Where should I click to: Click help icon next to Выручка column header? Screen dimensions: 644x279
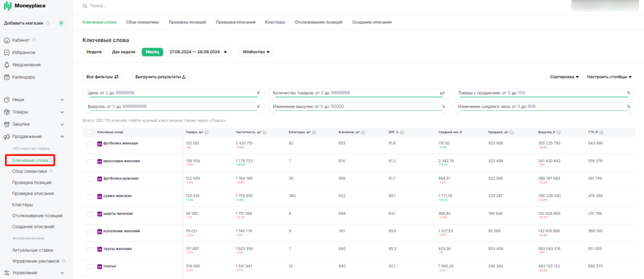tap(560, 132)
